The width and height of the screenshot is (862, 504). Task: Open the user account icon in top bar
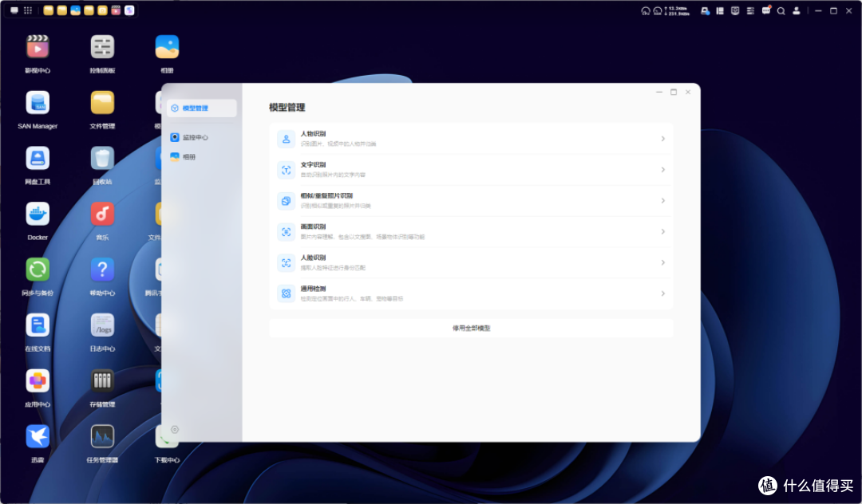coord(796,11)
